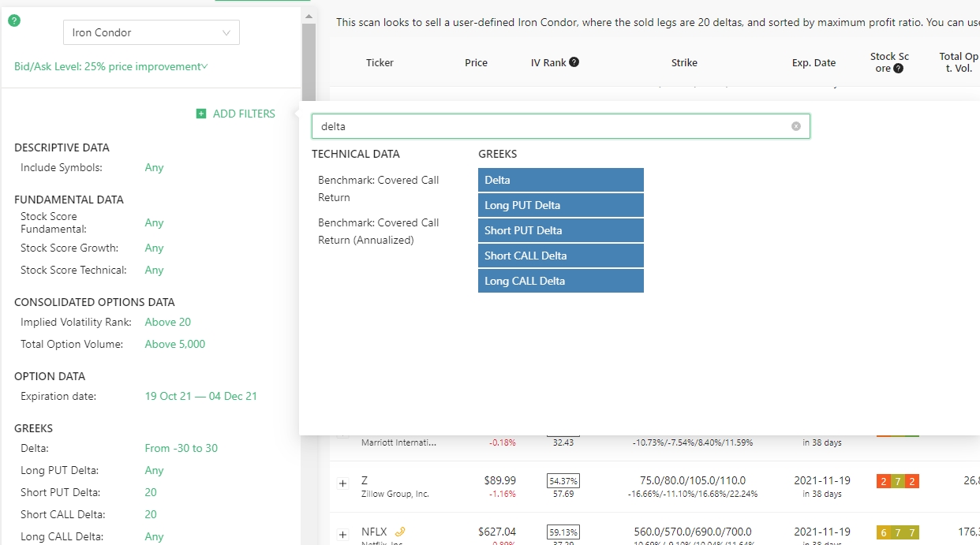Click the NFLX IV rank 59.13% box

pos(563,532)
